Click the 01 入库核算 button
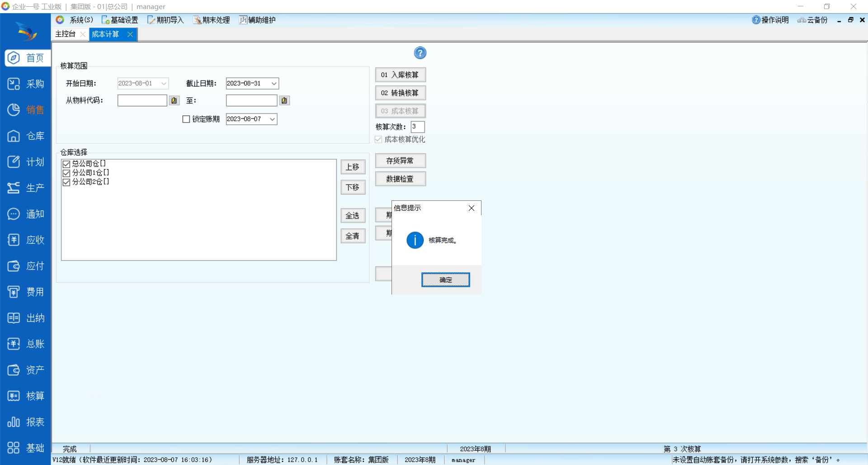The image size is (868, 465). click(400, 75)
